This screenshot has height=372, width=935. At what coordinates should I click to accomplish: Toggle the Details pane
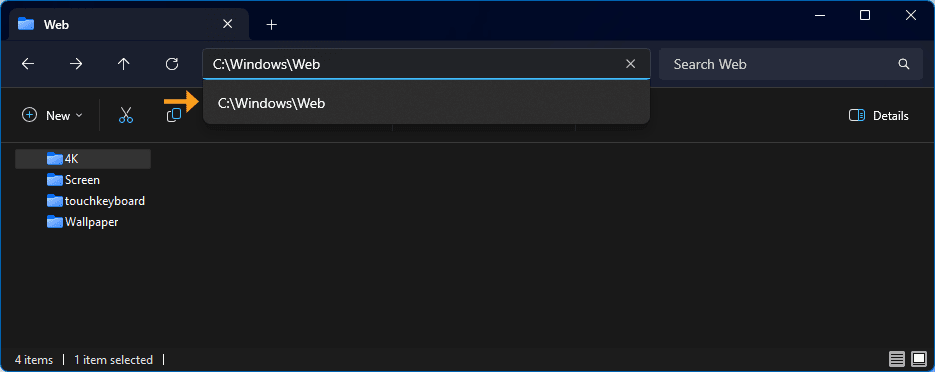pyautogui.click(x=878, y=116)
